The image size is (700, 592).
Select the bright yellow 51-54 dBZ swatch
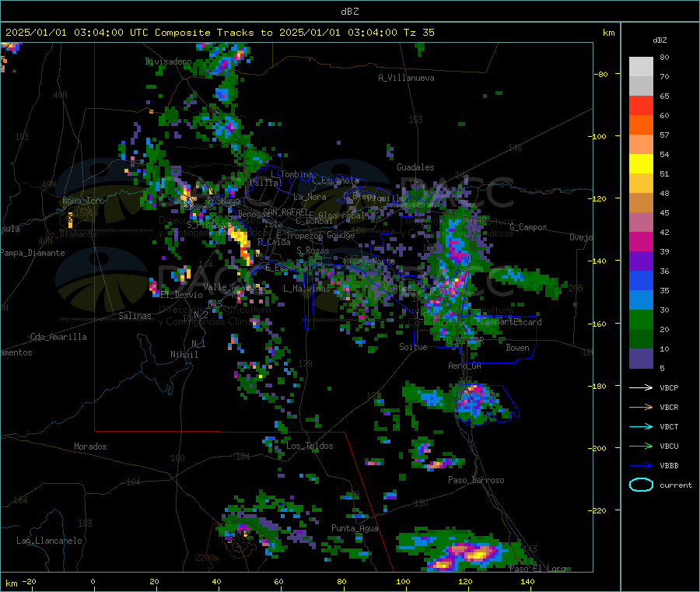[x=641, y=164]
